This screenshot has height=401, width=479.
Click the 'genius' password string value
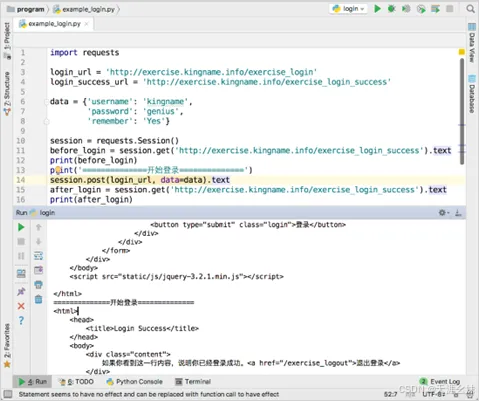tap(161, 111)
